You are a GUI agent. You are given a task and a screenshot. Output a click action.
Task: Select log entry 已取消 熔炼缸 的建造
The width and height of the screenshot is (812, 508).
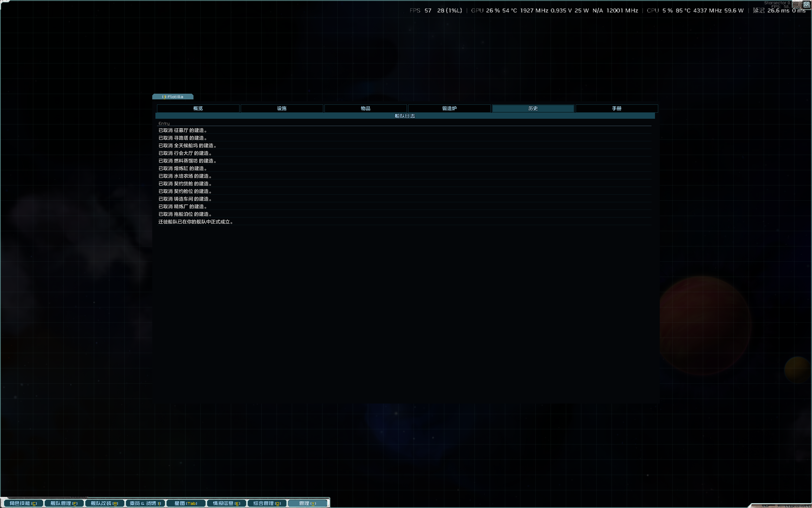pyautogui.click(x=405, y=168)
